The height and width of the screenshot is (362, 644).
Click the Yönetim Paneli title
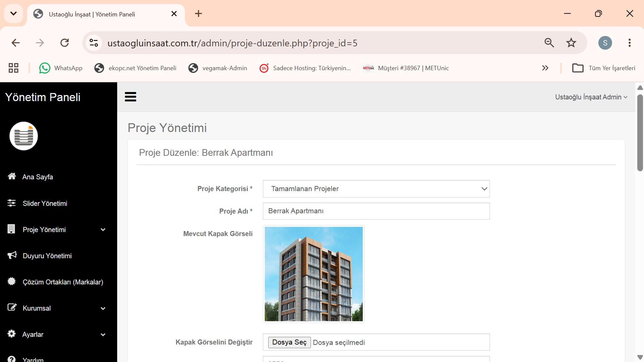coord(43,97)
